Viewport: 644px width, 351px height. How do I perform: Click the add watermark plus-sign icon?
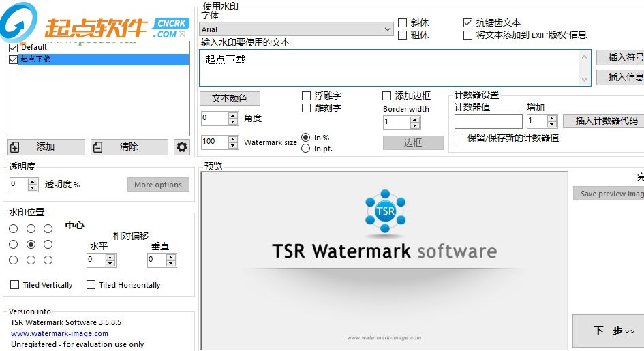pyautogui.click(x=15, y=147)
